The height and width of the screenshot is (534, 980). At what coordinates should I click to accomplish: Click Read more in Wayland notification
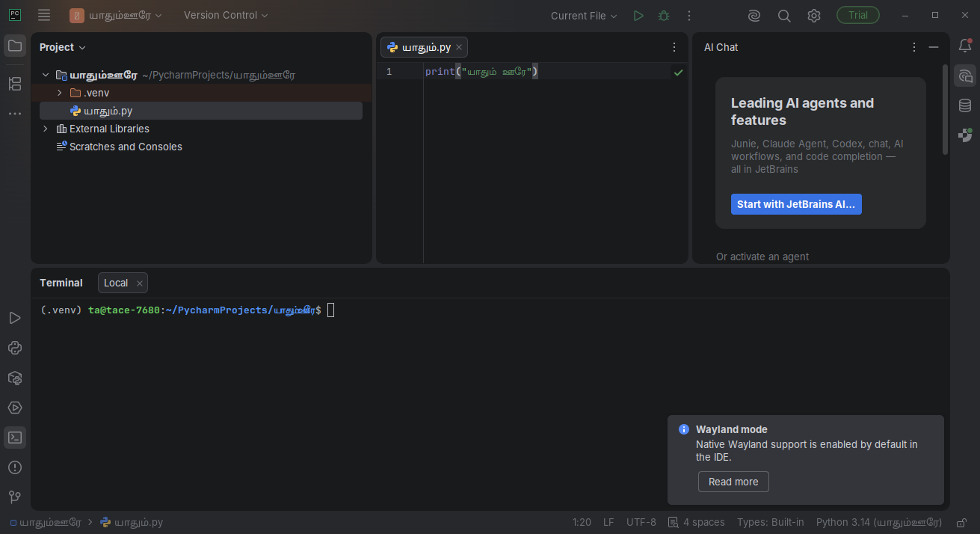tap(733, 482)
